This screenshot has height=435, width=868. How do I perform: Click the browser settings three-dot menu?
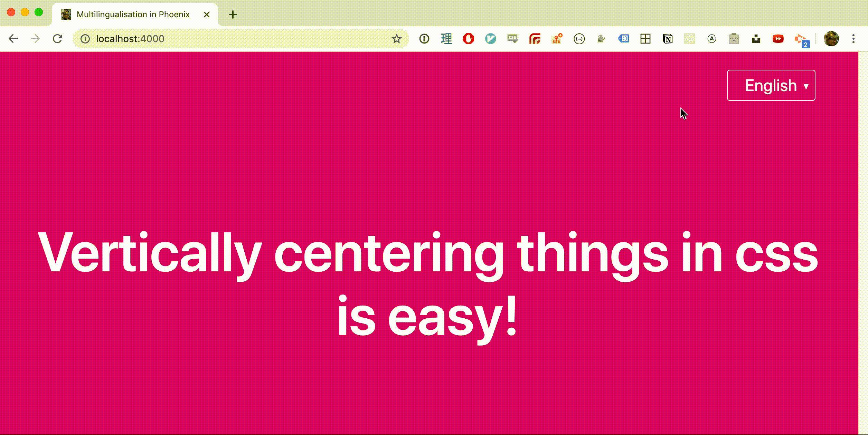click(x=853, y=38)
